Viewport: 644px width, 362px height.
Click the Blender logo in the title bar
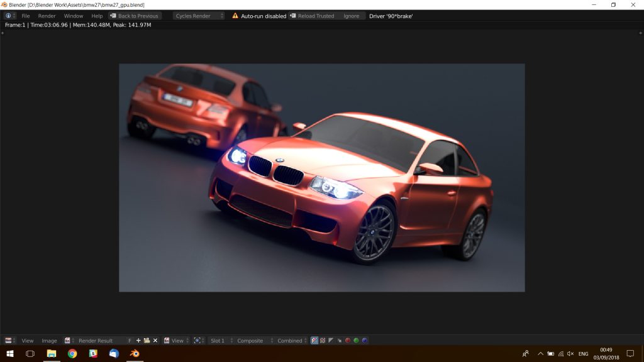point(4,4)
